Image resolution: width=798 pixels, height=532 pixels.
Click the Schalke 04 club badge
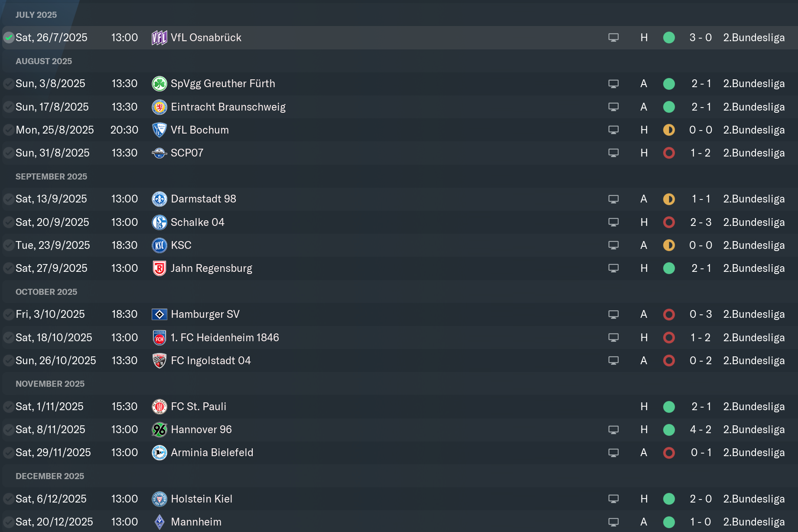(159, 222)
